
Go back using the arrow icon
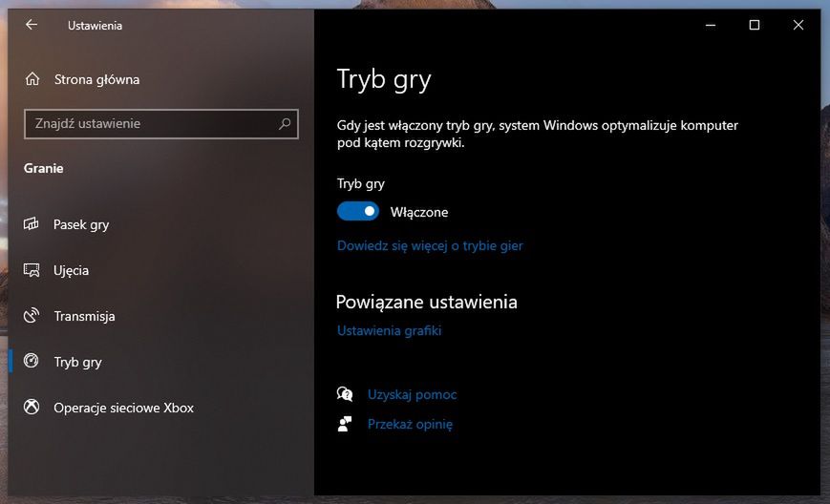(x=32, y=25)
